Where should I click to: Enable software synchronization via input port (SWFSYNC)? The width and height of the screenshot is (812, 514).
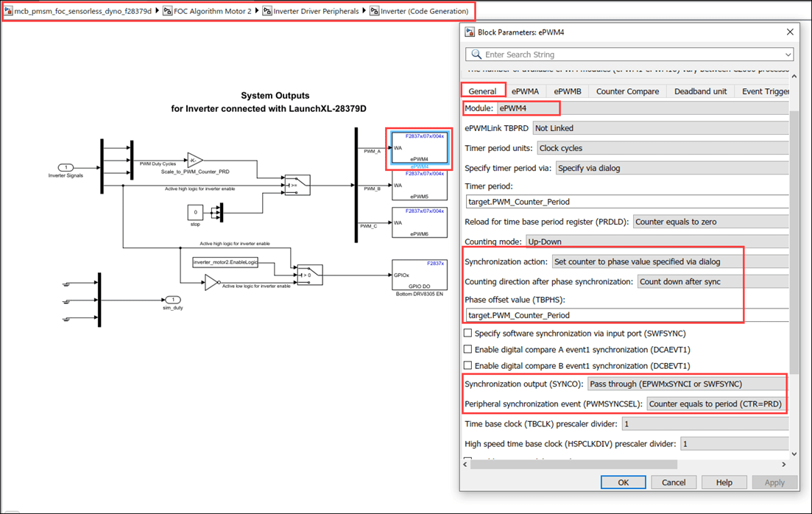pos(467,333)
